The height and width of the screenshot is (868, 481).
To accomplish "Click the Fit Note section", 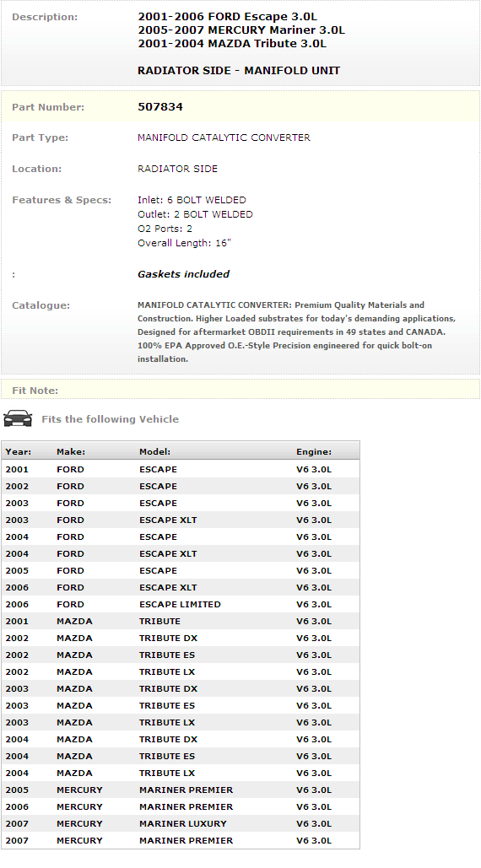I will (240, 389).
